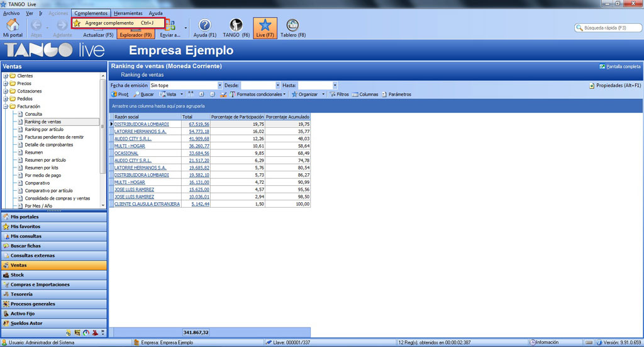Select Por medio de pago report
644x347 pixels.
(43, 175)
